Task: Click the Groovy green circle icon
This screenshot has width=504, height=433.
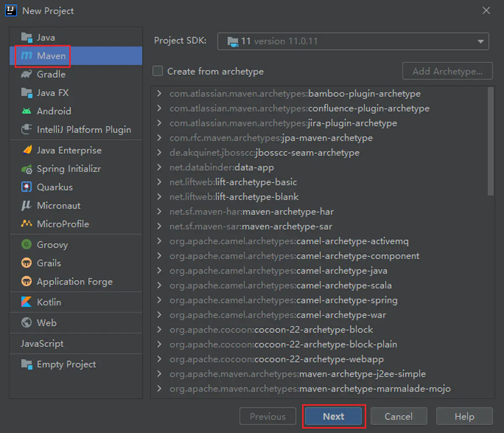Action: click(26, 244)
